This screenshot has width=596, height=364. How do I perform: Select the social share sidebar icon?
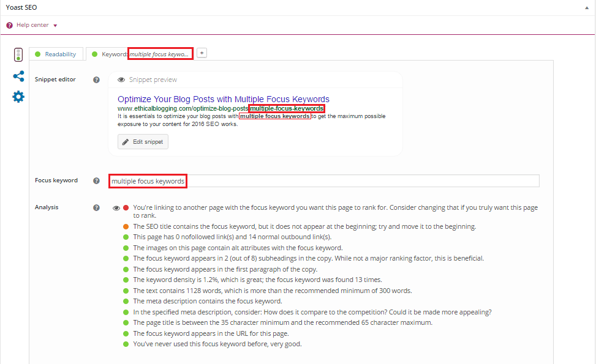click(18, 76)
